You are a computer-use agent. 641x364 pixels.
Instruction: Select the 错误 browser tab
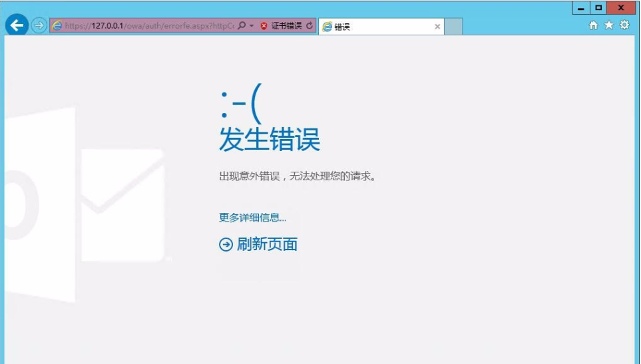coord(381,27)
